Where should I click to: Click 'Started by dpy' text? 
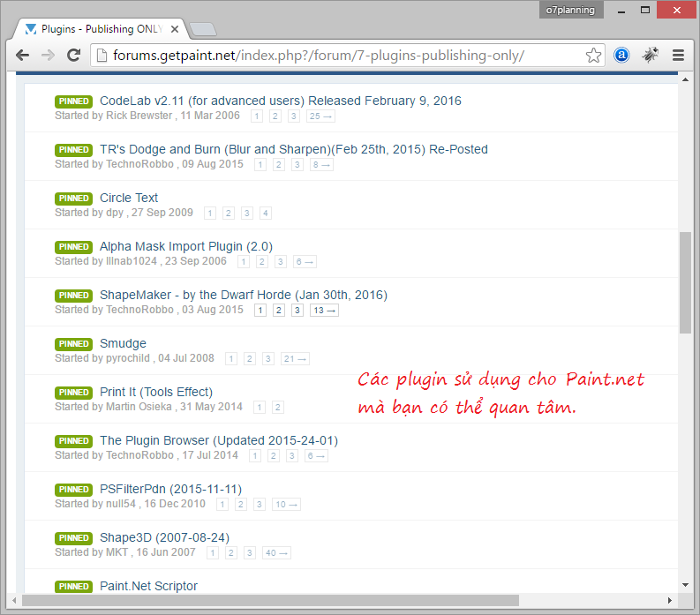pyautogui.click(x=89, y=213)
